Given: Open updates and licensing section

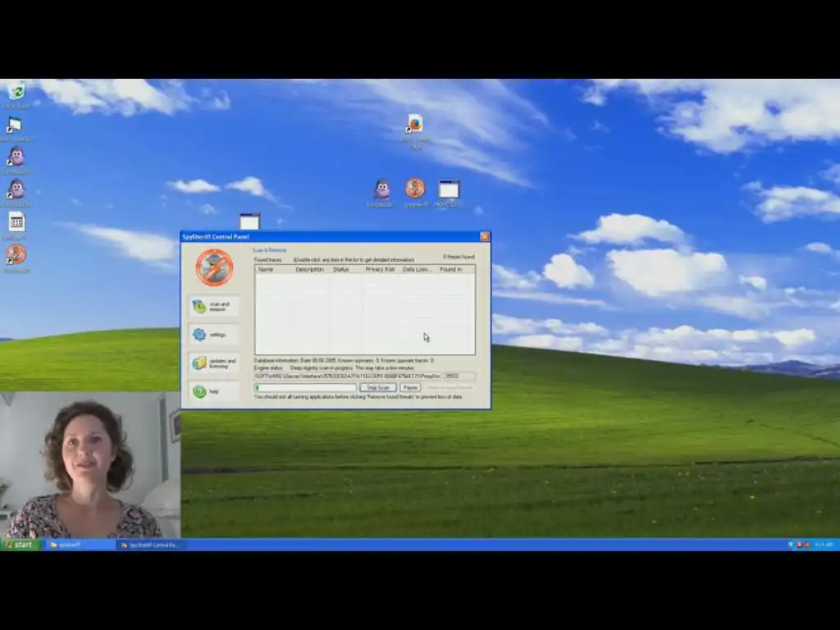Looking at the screenshot, I should point(214,363).
